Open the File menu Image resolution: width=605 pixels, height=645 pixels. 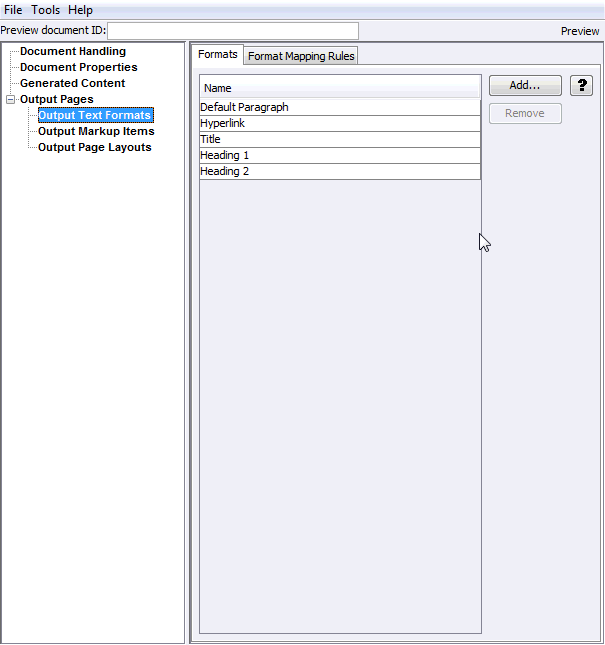(x=13, y=10)
